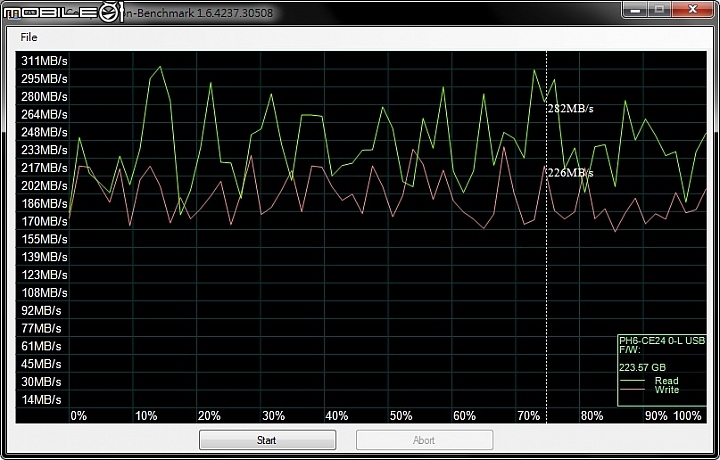Click the 77MB/s axis label
The height and width of the screenshot is (460, 720).
pyautogui.click(x=41, y=328)
